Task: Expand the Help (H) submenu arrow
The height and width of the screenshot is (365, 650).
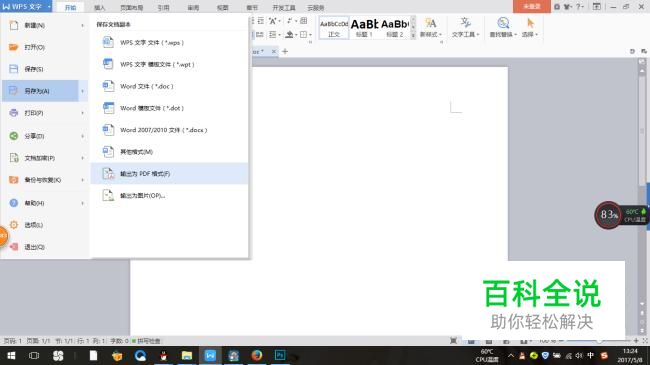Action: pos(82,203)
